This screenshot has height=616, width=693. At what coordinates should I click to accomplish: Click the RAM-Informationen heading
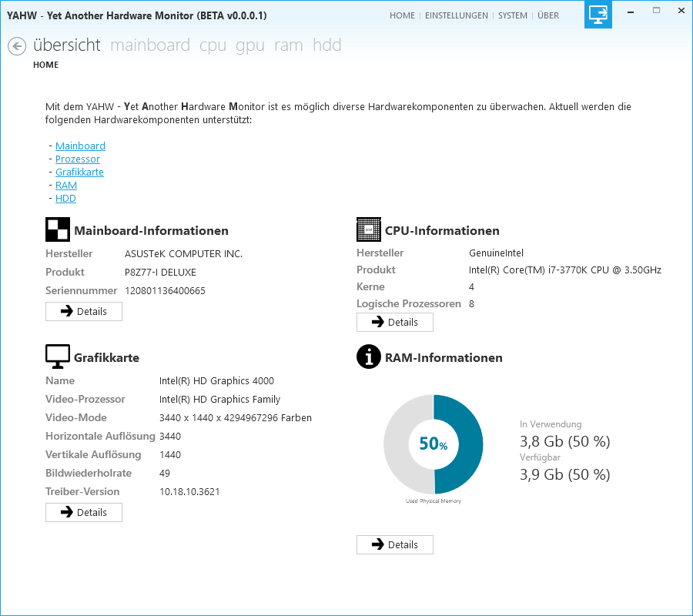tap(444, 357)
